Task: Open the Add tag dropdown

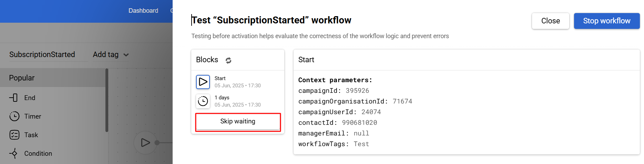Action: pos(111,55)
